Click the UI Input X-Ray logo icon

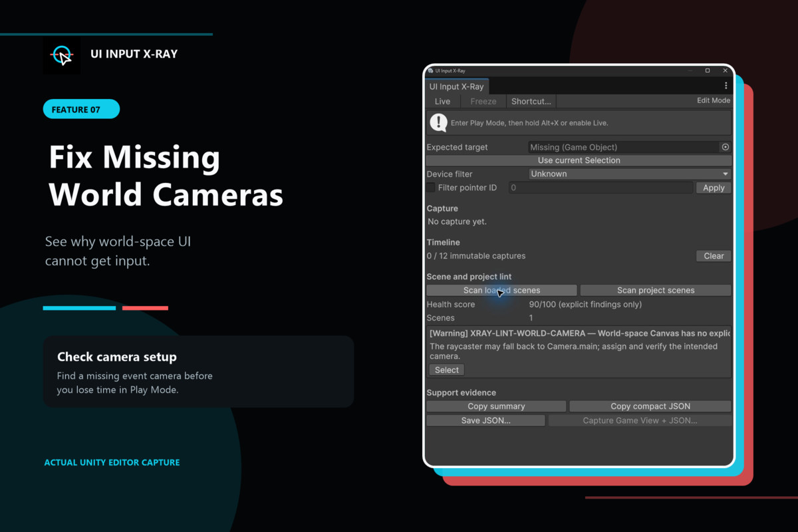coord(62,55)
